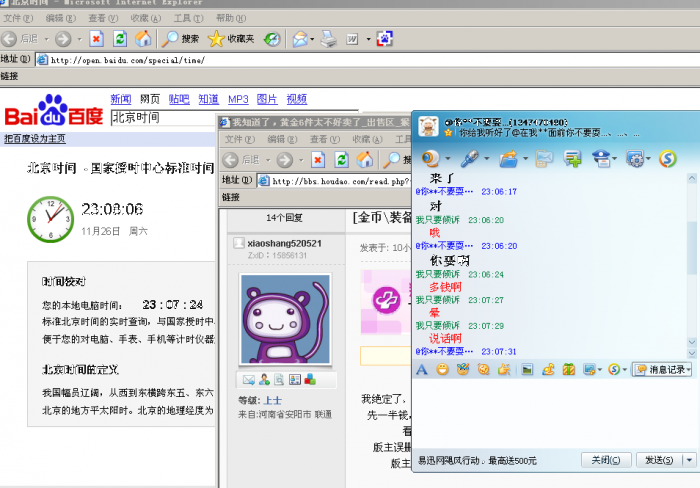Send the message with the 发送 button
This screenshot has height=488, width=700.
(x=659, y=459)
